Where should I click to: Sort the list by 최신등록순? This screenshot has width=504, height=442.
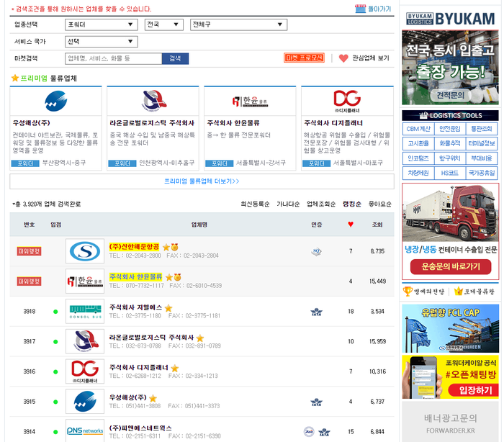[255, 204]
